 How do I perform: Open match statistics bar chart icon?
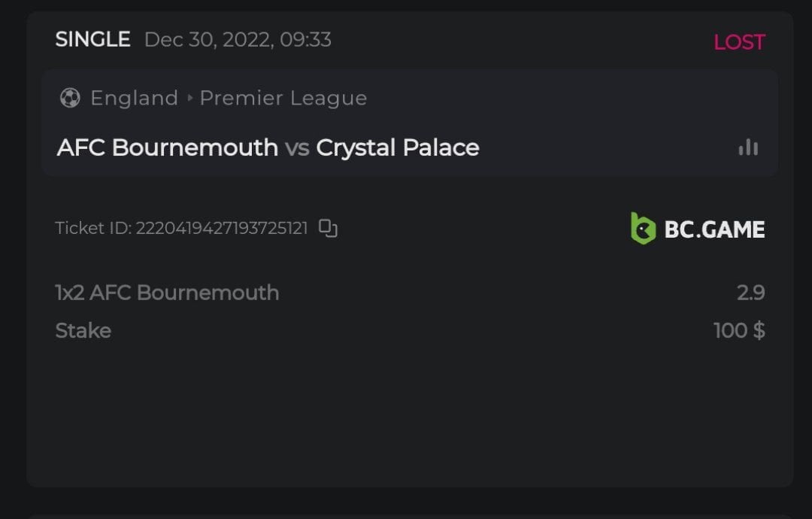click(748, 147)
